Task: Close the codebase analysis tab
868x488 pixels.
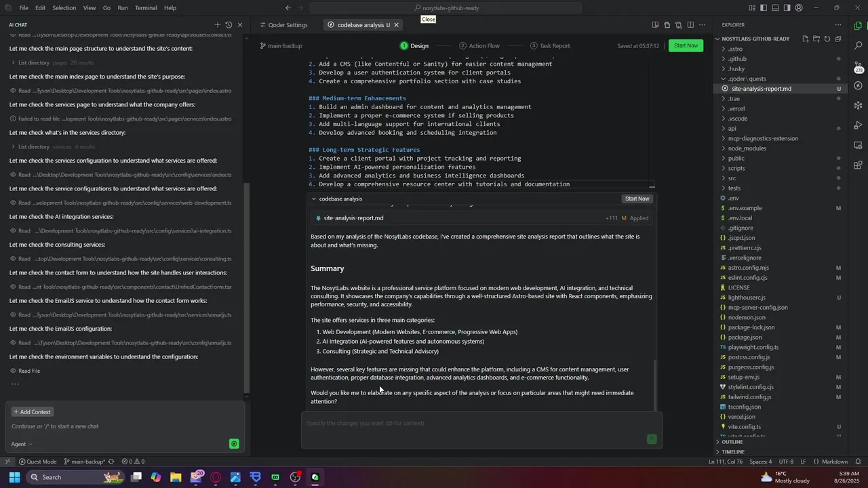Action: [397, 25]
